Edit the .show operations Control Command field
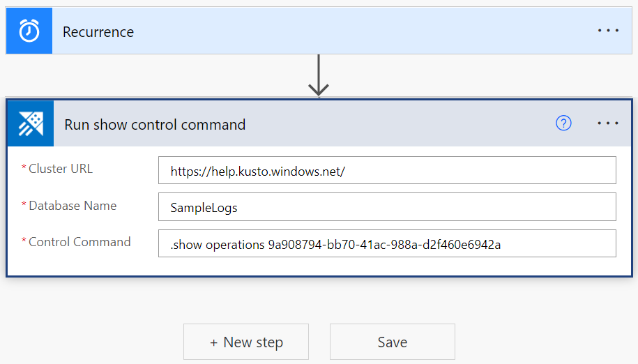The width and height of the screenshot is (638, 364). 387,243
